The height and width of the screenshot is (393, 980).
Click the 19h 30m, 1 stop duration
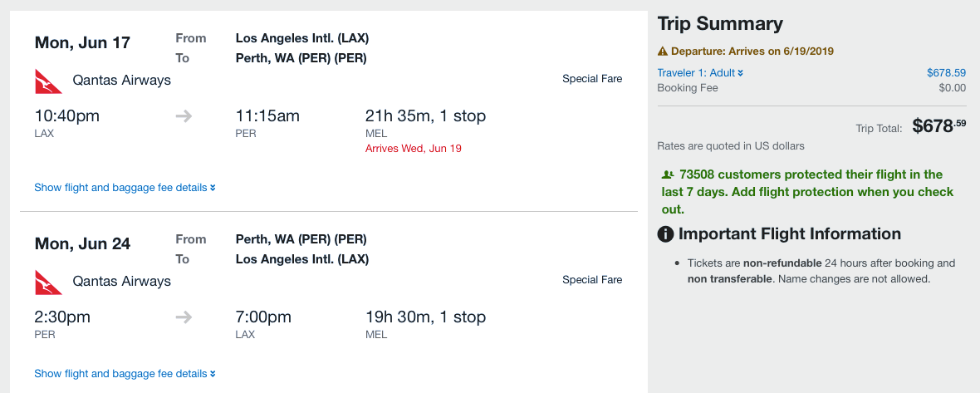[x=425, y=317]
